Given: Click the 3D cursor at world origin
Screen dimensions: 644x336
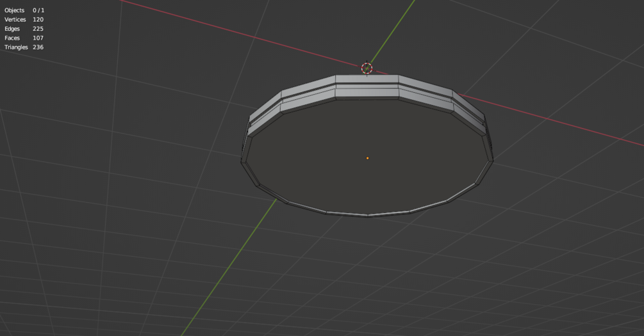Looking at the screenshot, I should (x=367, y=68).
